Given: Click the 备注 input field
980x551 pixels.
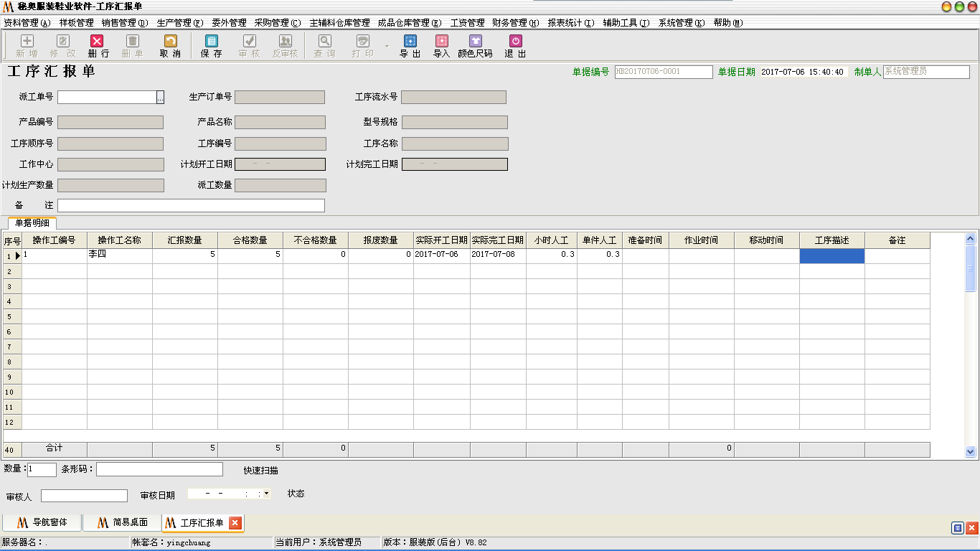Looking at the screenshot, I should [x=191, y=206].
